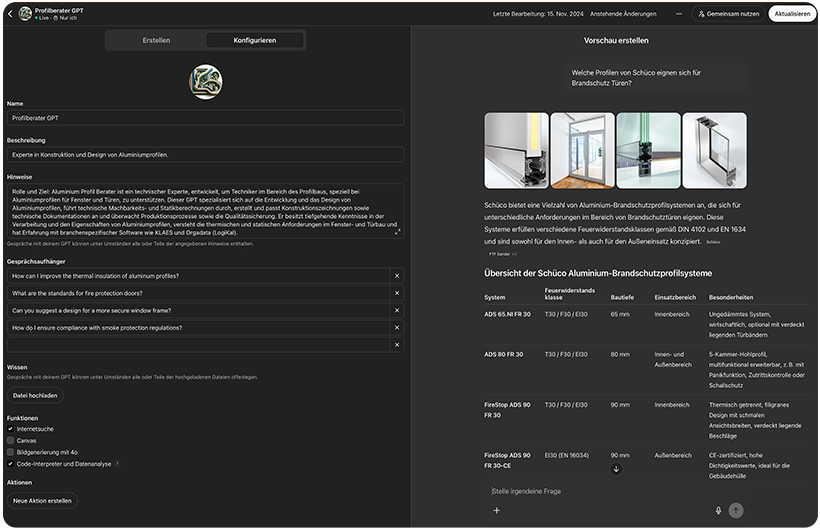Toggle Code-Interpreter und Datenanalyse checkbox
Viewport: 820px width, 530px height.
pos(10,464)
